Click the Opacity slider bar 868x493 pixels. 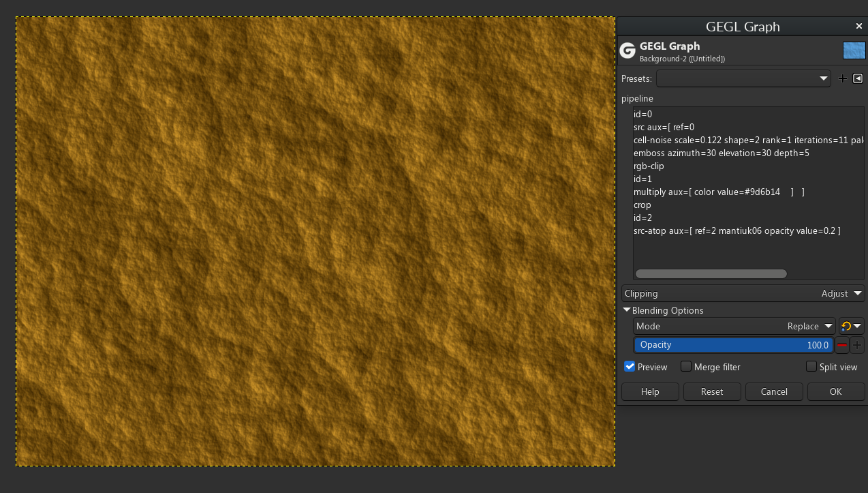point(734,345)
